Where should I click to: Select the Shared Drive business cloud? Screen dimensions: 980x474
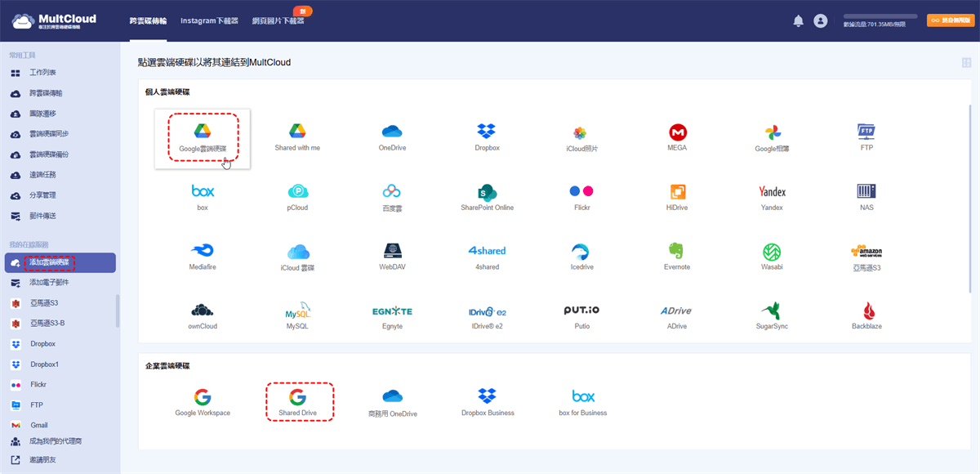pyautogui.click(x=297, y=402)
